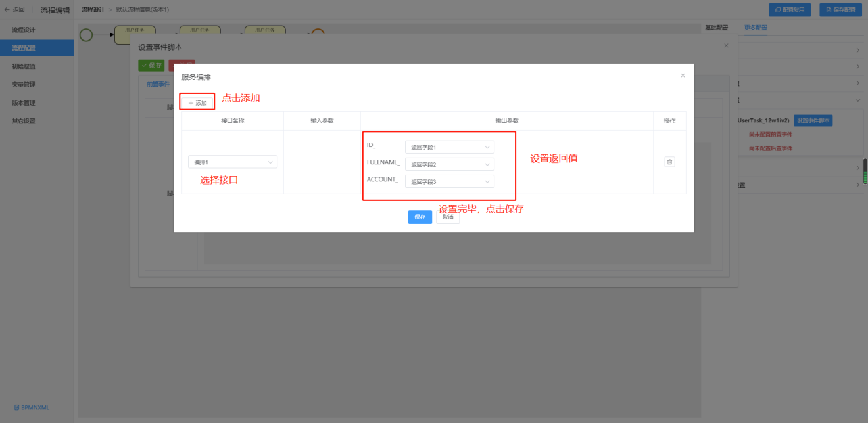Open 版本管理 in the left sidebar
868x423 pixels.
point(24,103)
